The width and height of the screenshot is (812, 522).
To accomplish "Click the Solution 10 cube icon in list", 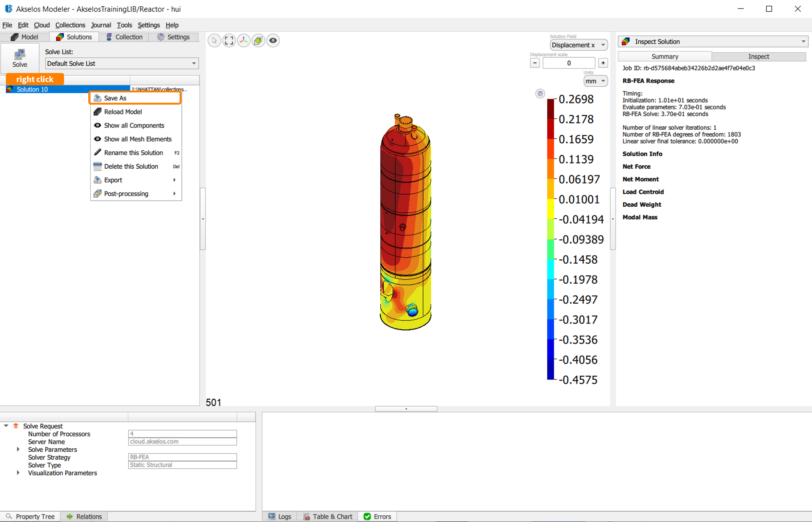I will 10,89.
